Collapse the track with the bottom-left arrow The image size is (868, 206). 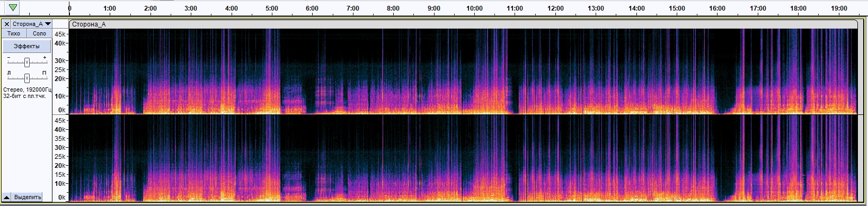[7, 197]
